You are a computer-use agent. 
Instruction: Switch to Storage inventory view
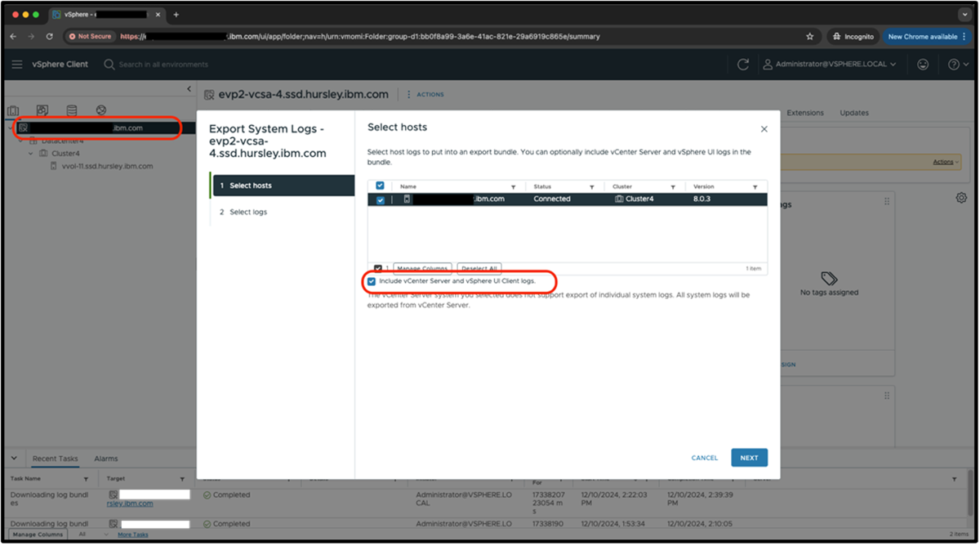(x=72, y=110)
